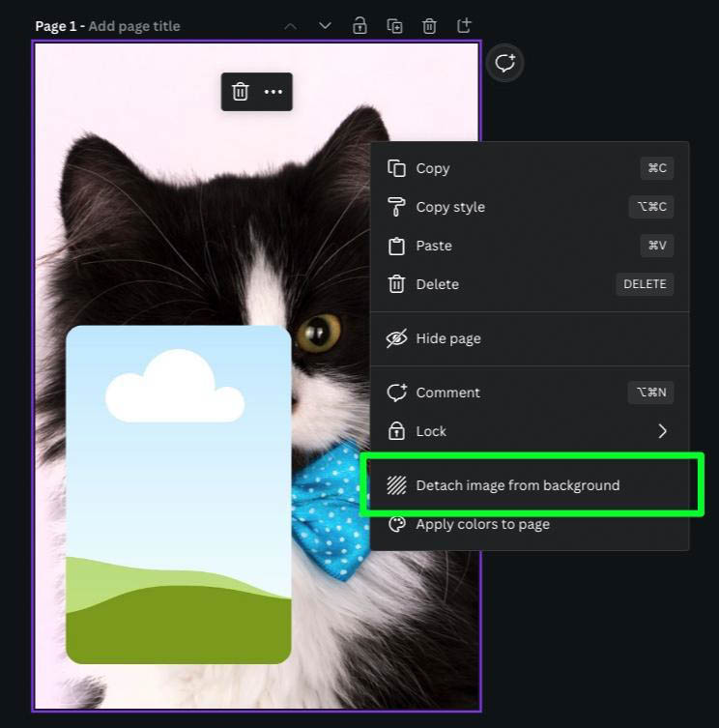
Task: Select the sky and hills graphic
Action: pos(179,494)
